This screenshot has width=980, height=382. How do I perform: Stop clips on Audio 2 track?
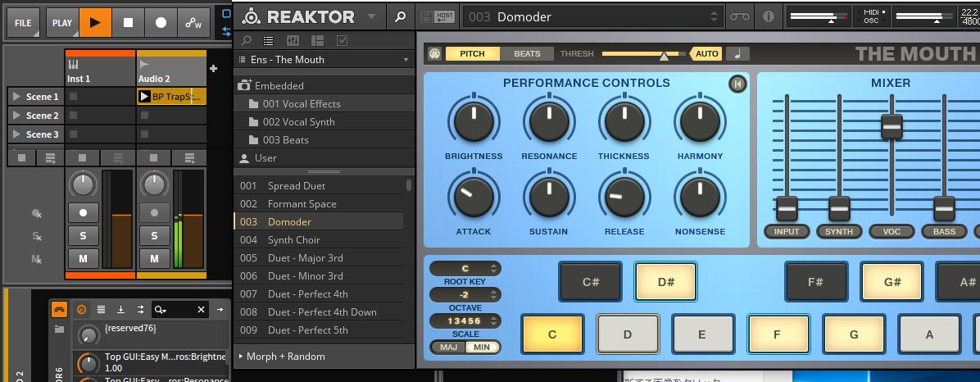pos(154,157)
